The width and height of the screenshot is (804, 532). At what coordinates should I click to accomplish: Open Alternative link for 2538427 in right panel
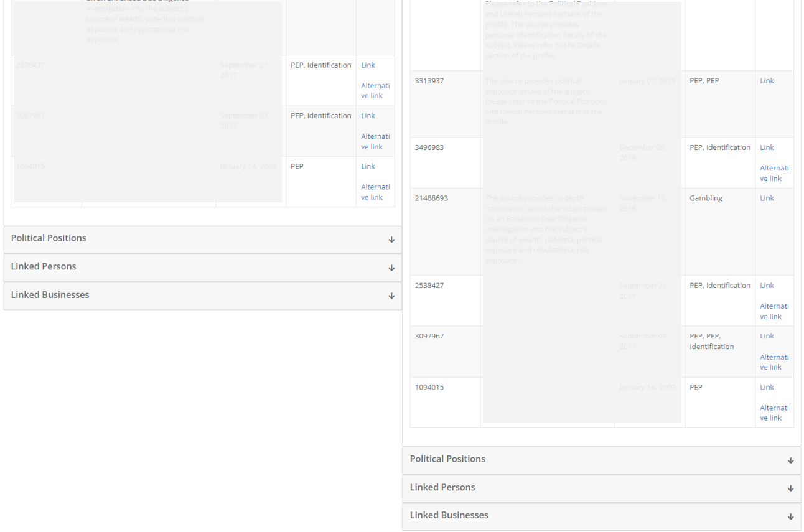point(774,311)
